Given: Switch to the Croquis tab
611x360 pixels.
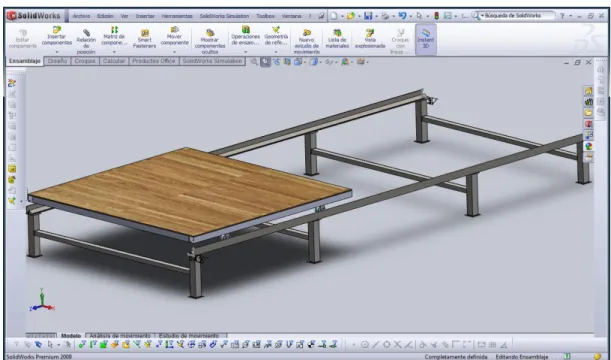Looking at the screenshot, I should click(x=85, y=61).
